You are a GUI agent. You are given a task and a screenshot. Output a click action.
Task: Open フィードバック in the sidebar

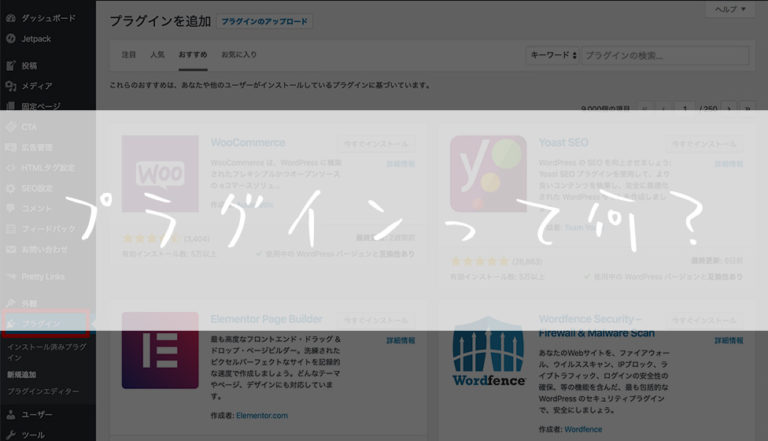point(48,229)
